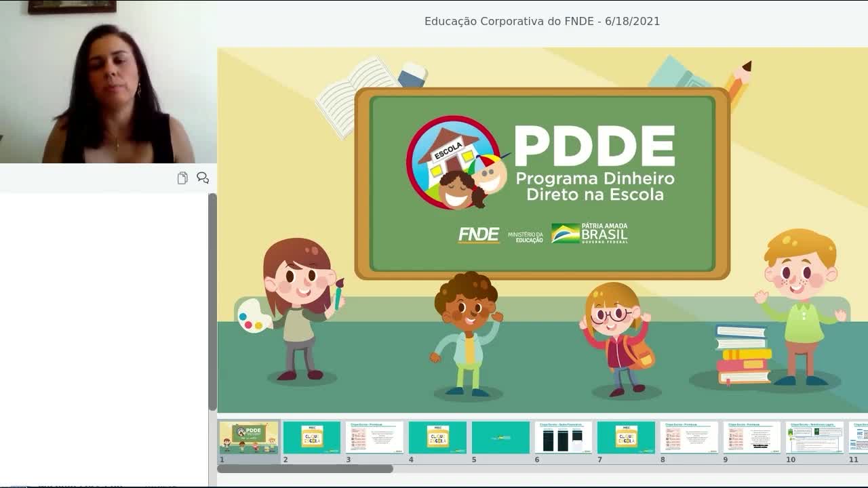
Task: Go to slide thumbnail number 4
Action: click(437, 437)
